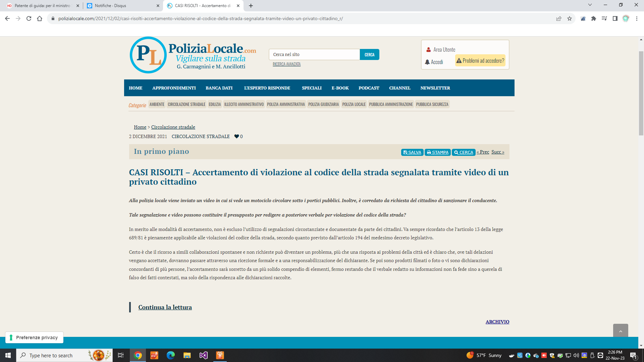Viewport: 644px width, 362px height.
Task: Reload the page with the refresh icon
Action: coord(29,18)
